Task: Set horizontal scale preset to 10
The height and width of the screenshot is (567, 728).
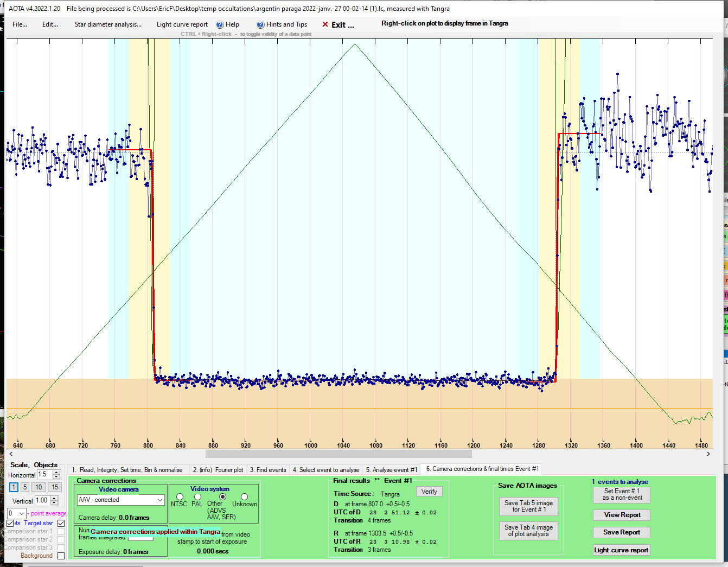Action: click(39, 487)
